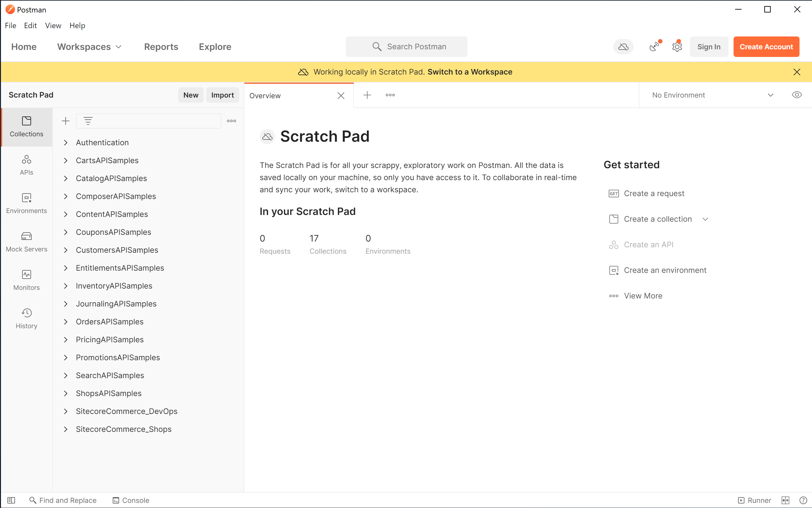This screenshot has width=812, height=508.
Task: Open the View menu
Action: click(53, 26)
